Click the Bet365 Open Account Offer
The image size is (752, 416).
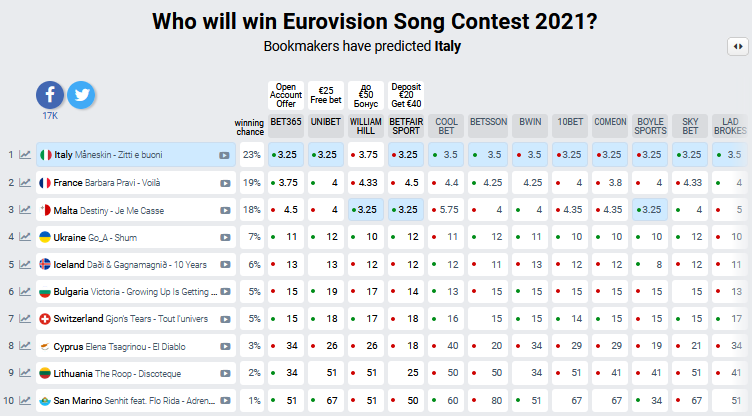(286, 96)
